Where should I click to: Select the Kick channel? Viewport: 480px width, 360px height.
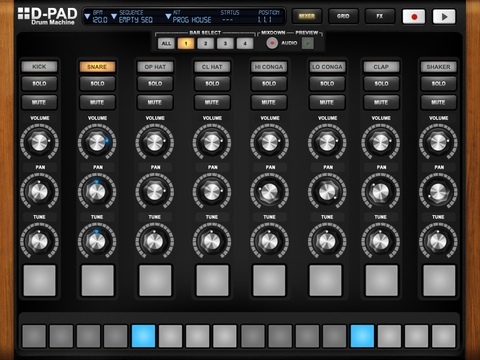tap(39, 67)
